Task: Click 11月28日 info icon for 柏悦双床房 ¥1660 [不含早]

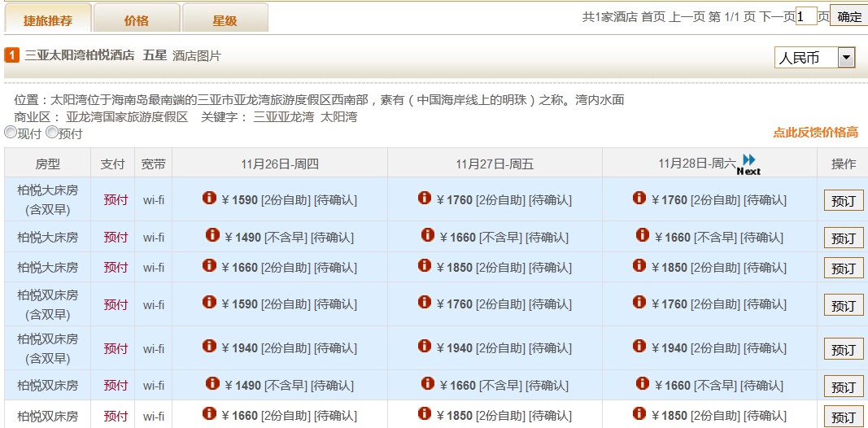Action: click(x=643, y=383)
